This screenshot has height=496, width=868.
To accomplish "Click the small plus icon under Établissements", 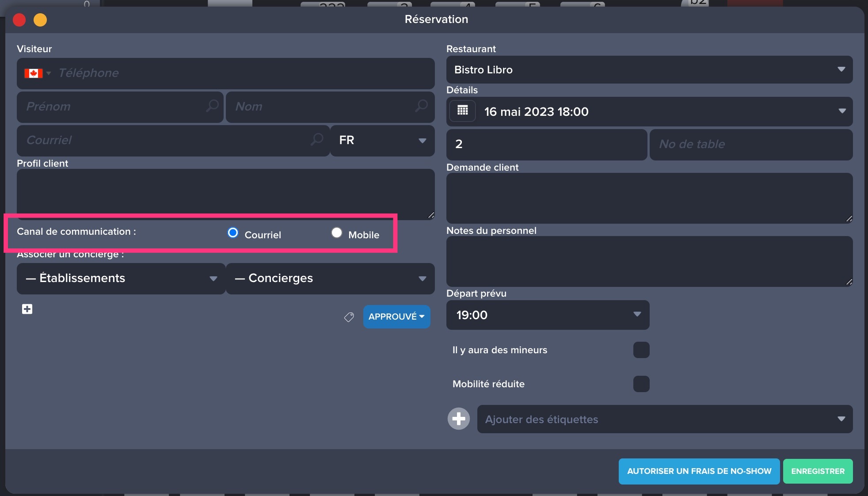I will tap(27, 309).
